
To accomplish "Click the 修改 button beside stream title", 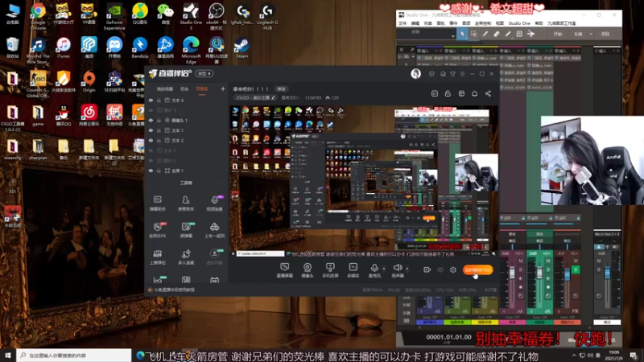I will [281, 88].
